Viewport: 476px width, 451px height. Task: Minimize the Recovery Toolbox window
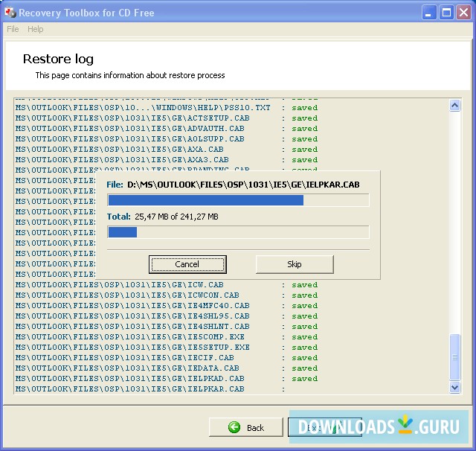point(429,13)
